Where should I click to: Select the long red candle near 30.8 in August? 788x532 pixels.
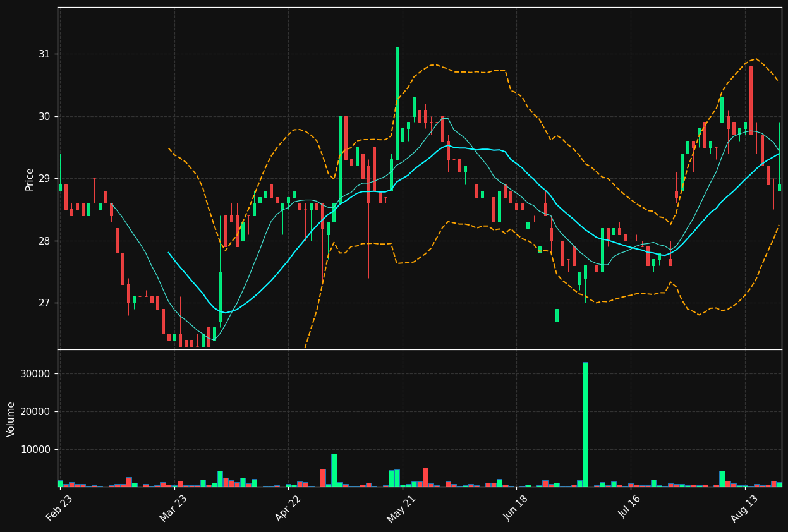(x=751, y=100)
